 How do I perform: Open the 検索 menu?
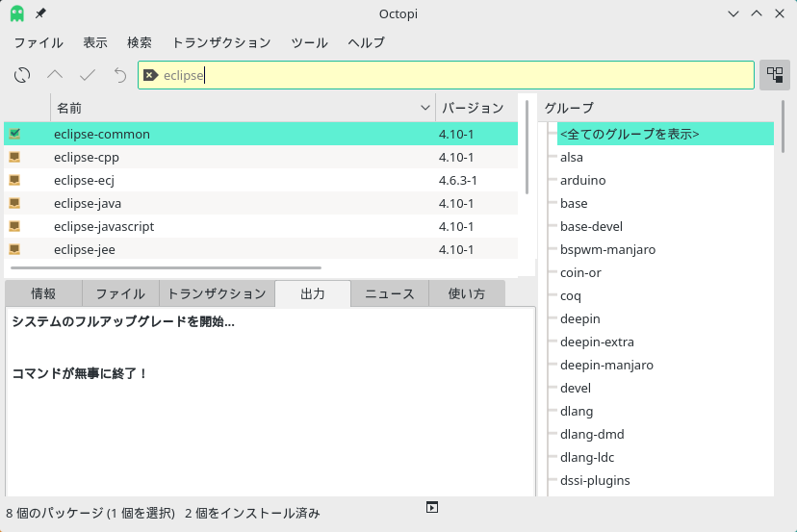point(140,42)
